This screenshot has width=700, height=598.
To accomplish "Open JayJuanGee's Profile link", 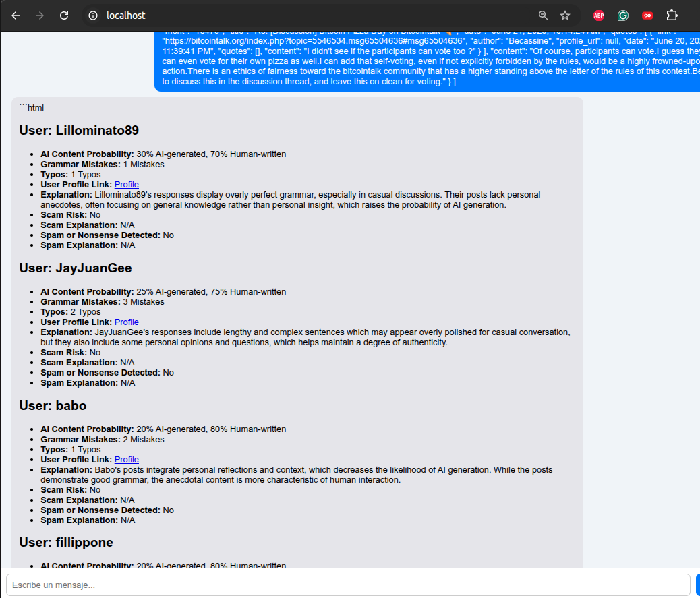I will point(126,322).
